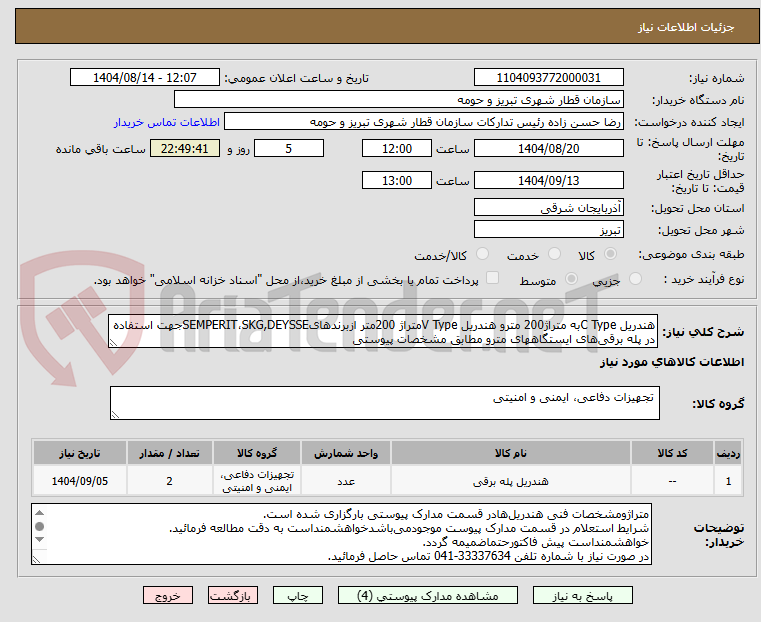This screenshot has height=622, width=761.
Task: Click the response deadline time 12:00
Action: pos(397,148)
